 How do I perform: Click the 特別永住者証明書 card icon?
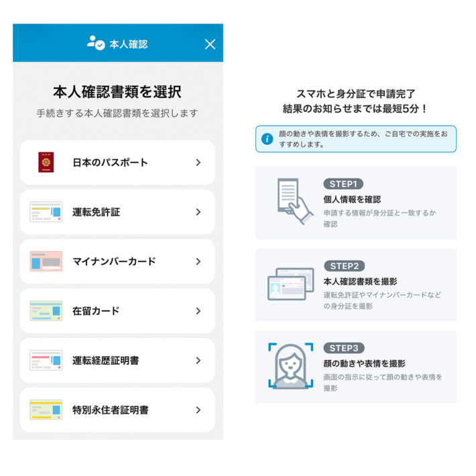click(46, 410)
